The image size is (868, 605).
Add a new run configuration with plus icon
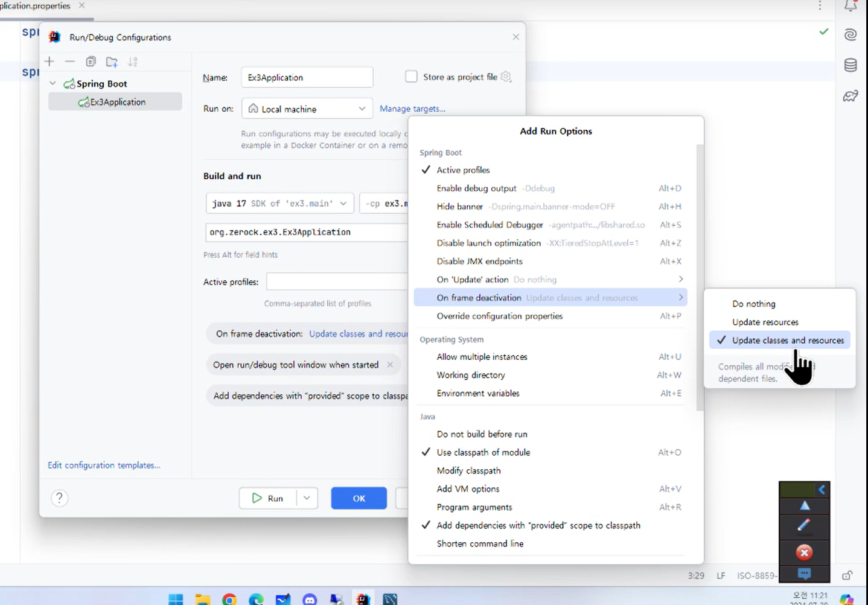(49, 62)
